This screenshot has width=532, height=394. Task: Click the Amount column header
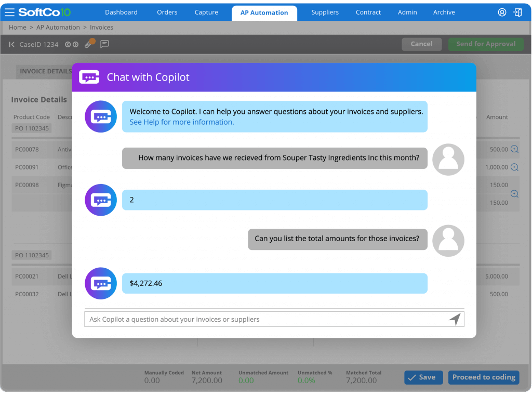tap(497, 117)
